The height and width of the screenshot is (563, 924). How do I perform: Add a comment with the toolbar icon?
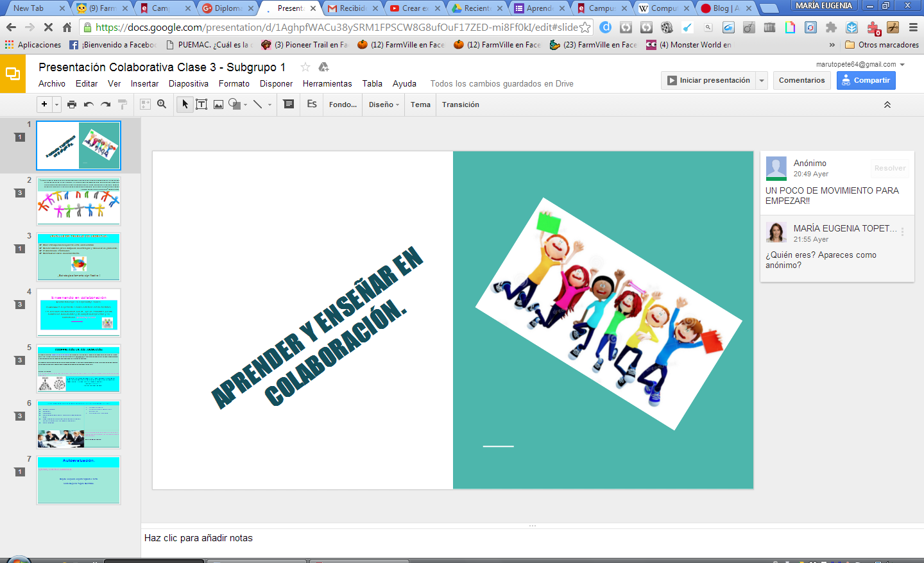point(289,105)
